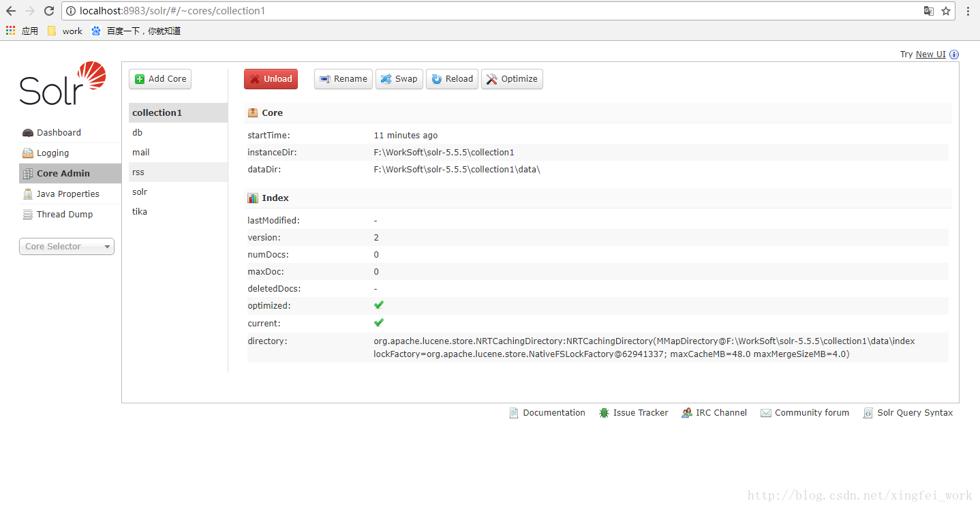Click the Thread Dump stack icon
Screen dimensions: 980x509
click(28, 215)
